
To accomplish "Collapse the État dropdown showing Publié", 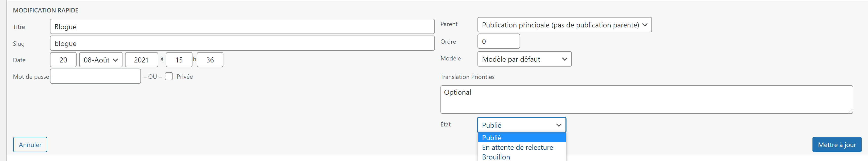I will coord(522,125).
